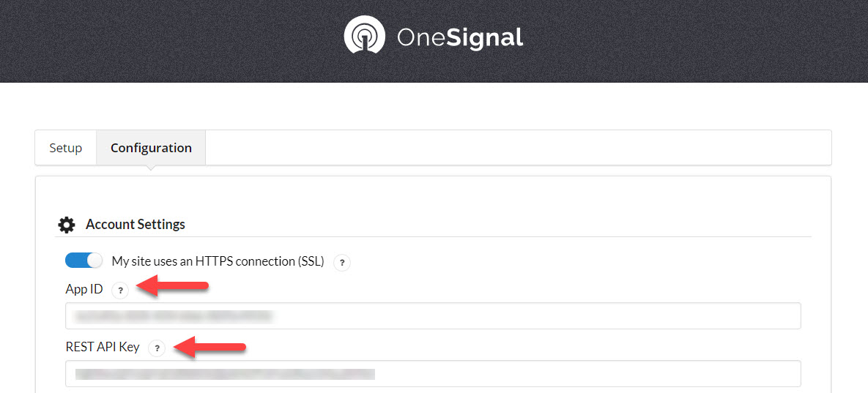The width and height of the screenshot is (868, 393).
Task: Click the empty right side of the REST API Key field
Action: (x=587, y=374)
